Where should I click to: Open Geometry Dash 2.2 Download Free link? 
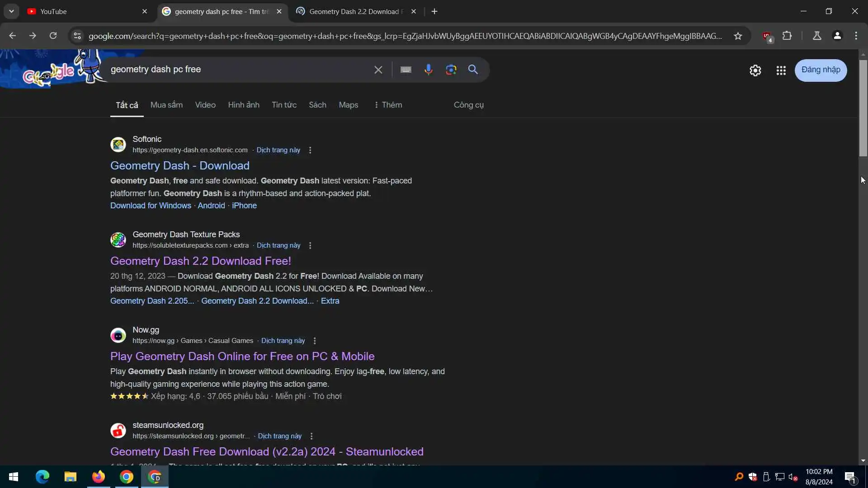(x=200, y=261)
